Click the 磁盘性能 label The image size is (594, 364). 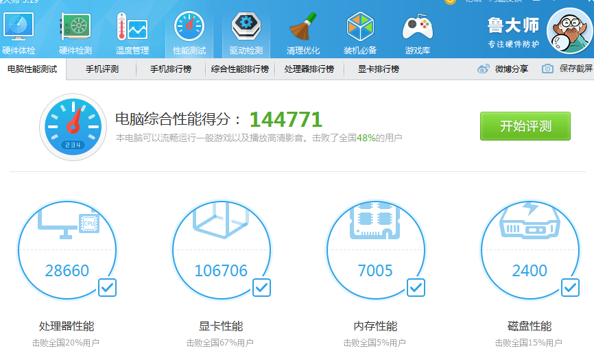click(530, 326)
